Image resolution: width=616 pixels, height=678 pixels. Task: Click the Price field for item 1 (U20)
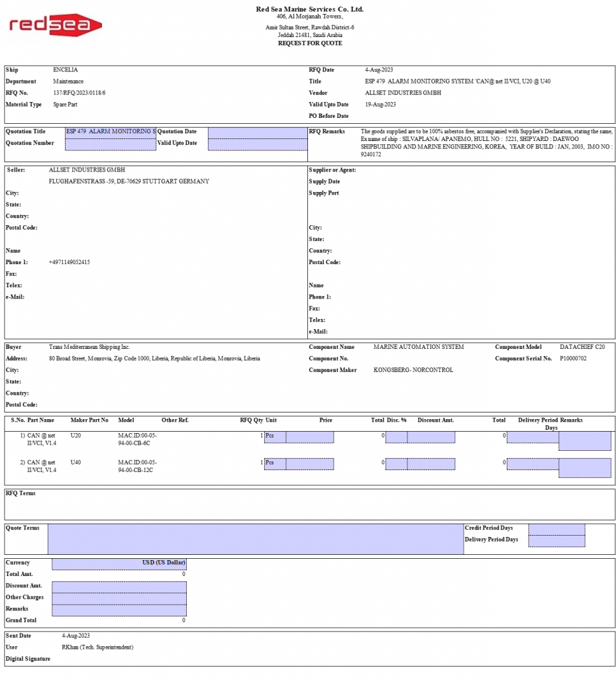[309, 437]
